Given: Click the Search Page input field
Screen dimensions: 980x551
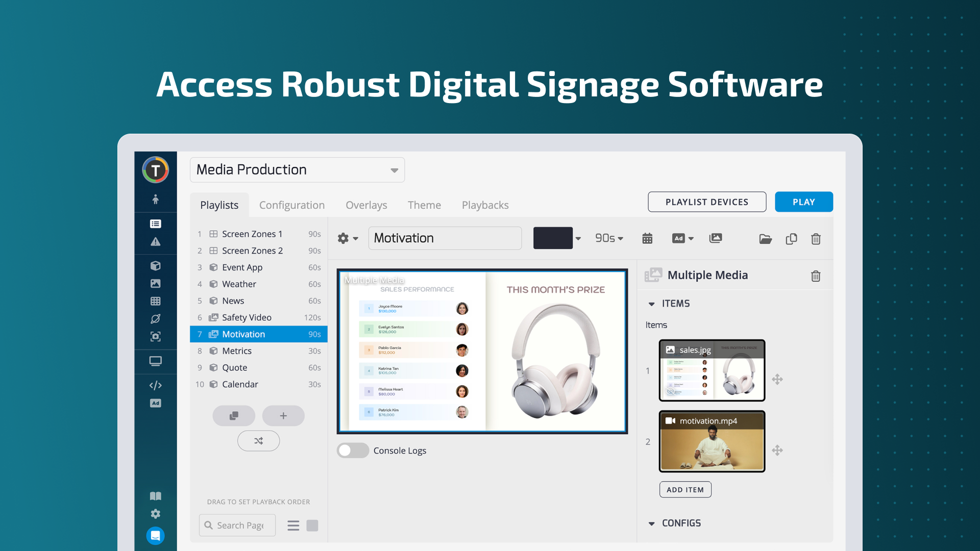Looking at the screenshot, I should point(237,525).
